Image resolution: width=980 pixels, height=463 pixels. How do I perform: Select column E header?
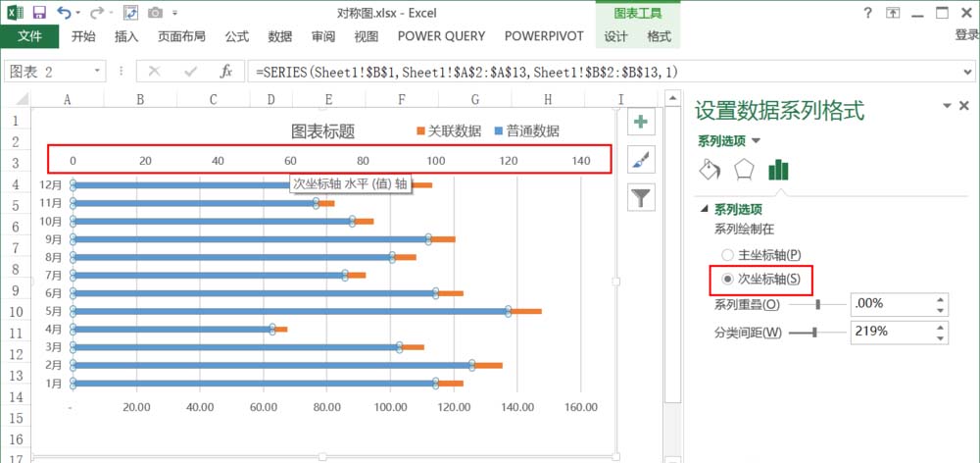point(328,99)
